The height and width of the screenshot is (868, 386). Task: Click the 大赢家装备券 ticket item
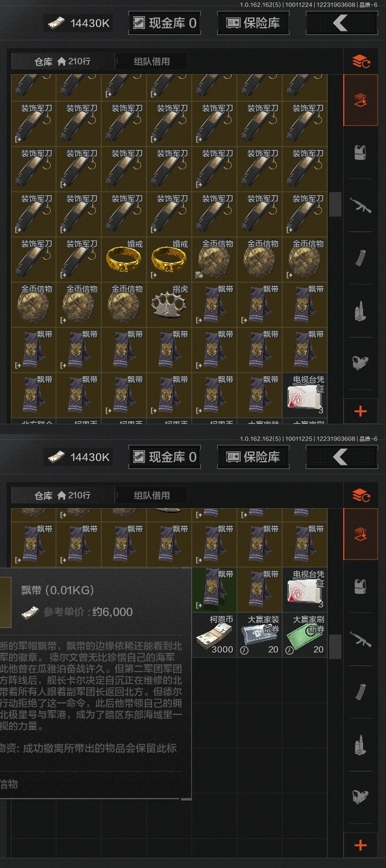[x=259, y=635]
